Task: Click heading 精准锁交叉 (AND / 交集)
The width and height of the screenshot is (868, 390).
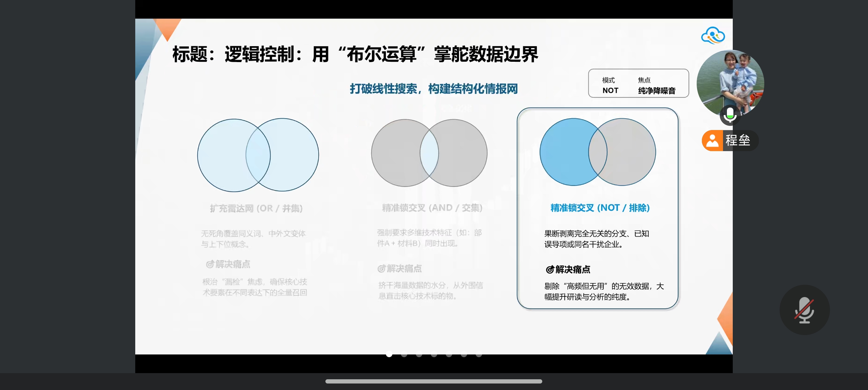Action: point(432,208)
